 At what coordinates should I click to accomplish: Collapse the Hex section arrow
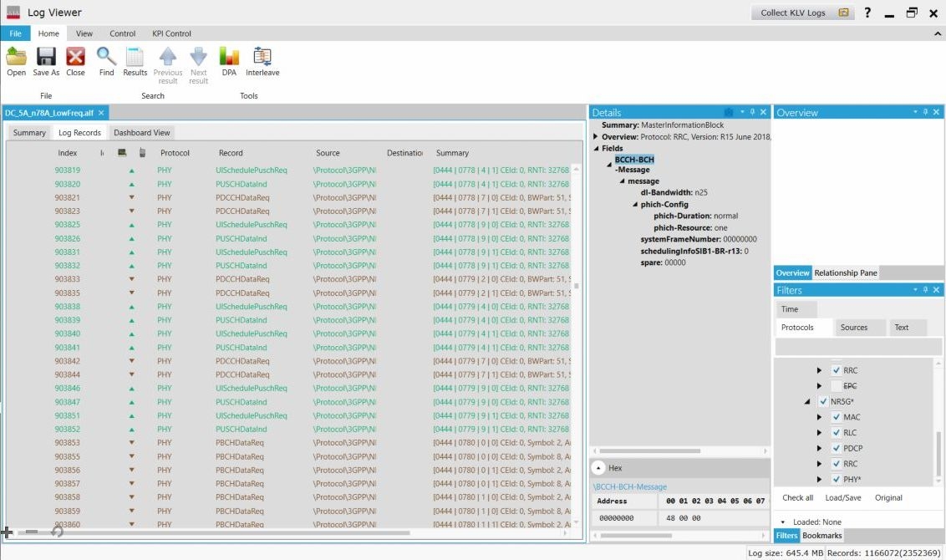point(598,468)
